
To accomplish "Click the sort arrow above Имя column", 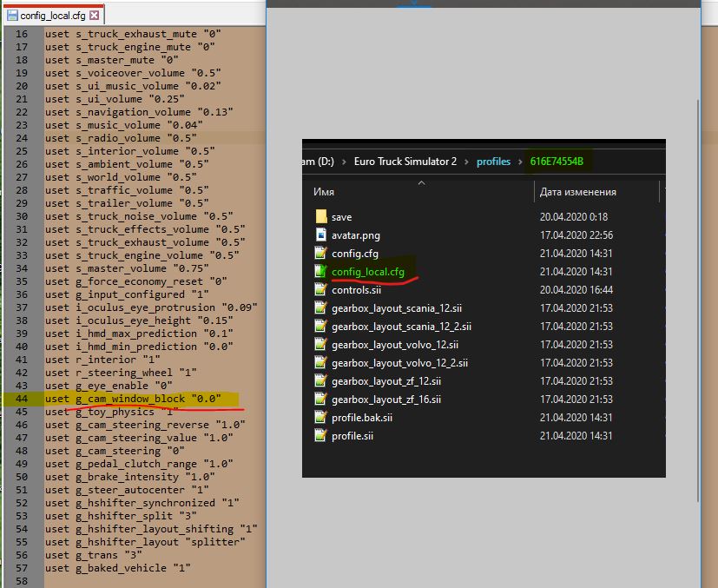I will coord(421,183).
